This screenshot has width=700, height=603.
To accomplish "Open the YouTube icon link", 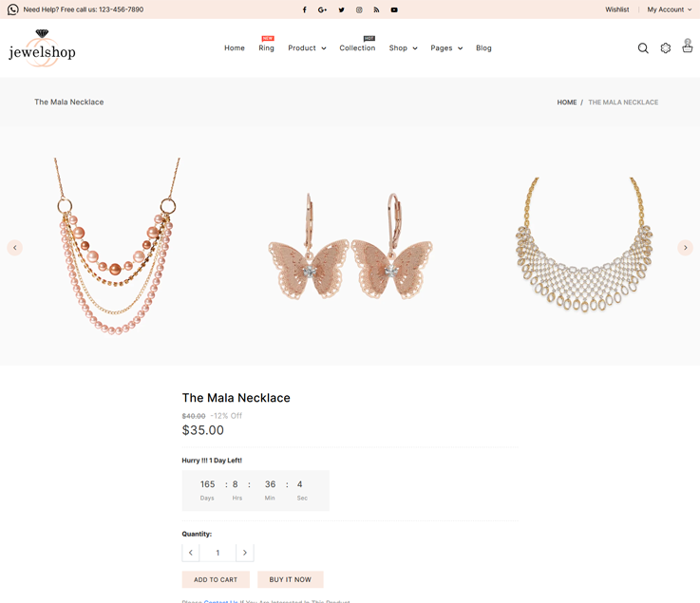I will tap(394, 9).
